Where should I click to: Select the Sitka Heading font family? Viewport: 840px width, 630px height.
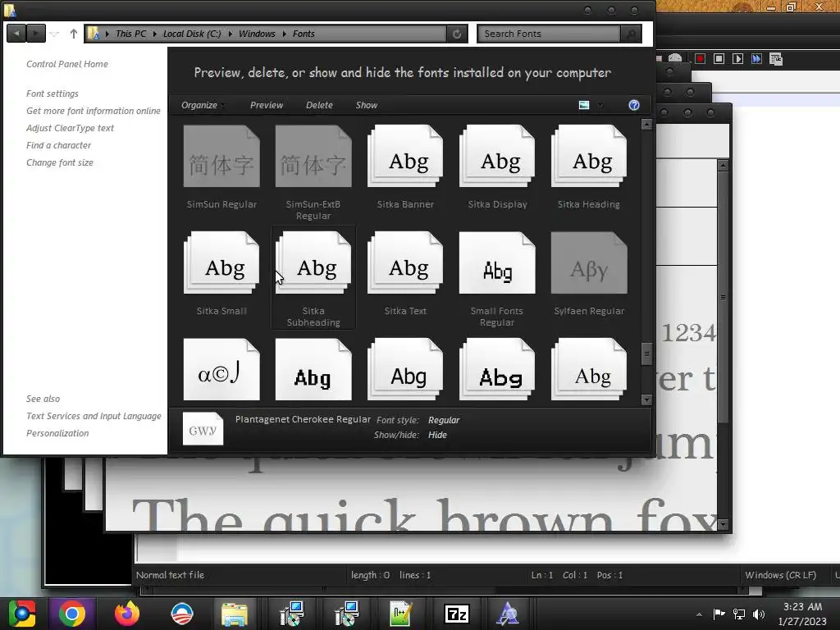pos(589,167)
